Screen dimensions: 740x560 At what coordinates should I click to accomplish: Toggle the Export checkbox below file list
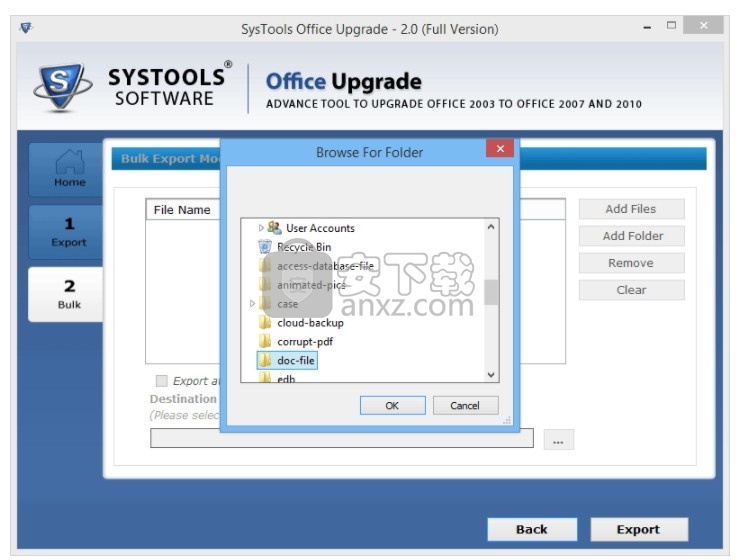click(161, 381)
